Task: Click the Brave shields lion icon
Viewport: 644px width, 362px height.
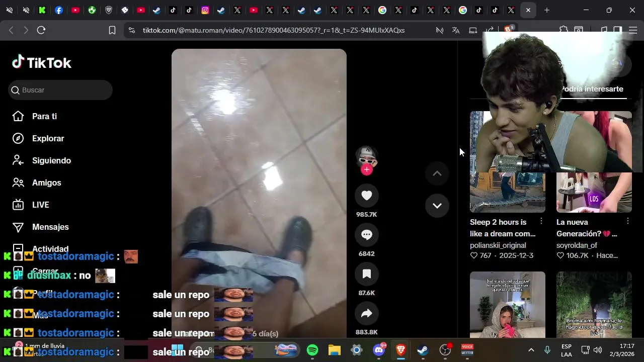Action: pyautogui.click(x=509, y=30)
